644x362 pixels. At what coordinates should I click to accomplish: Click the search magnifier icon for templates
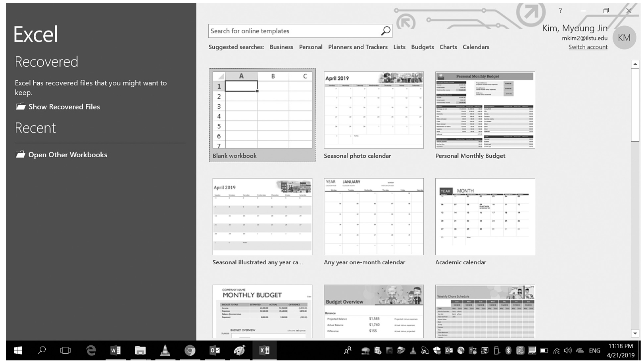385,31
